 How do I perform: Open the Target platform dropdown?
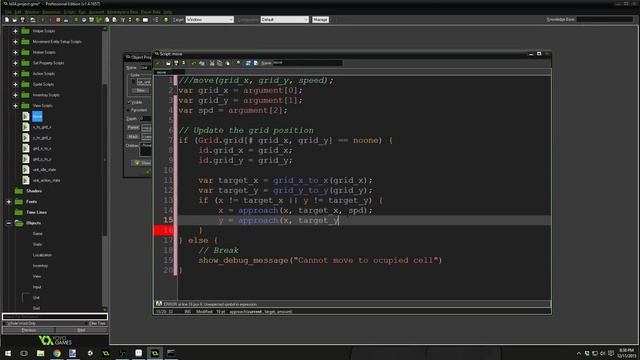[x=210, y=20]
